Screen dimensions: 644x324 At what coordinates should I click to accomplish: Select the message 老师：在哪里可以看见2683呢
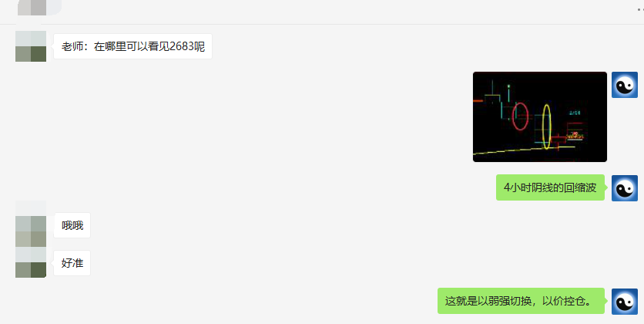[x=132, y=46]
